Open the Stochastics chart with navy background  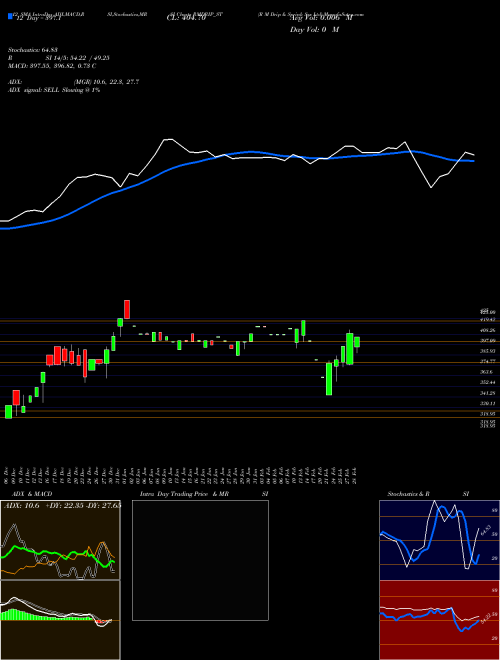pyautogui.click(x=439, y=540)
